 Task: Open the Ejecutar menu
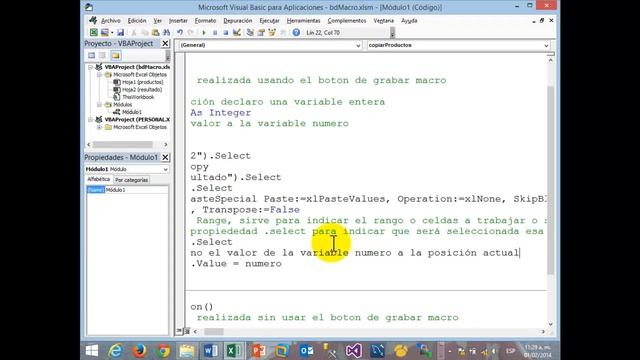tap(269, 20)
